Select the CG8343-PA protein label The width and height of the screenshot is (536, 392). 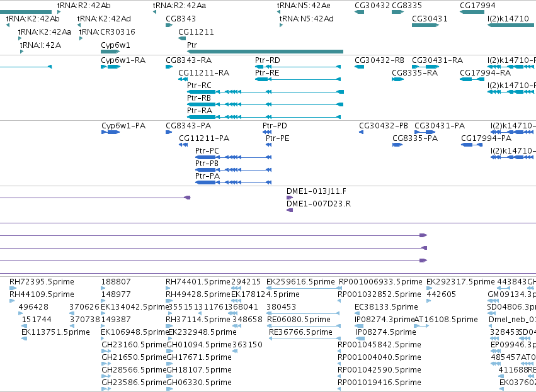point(188,126)
